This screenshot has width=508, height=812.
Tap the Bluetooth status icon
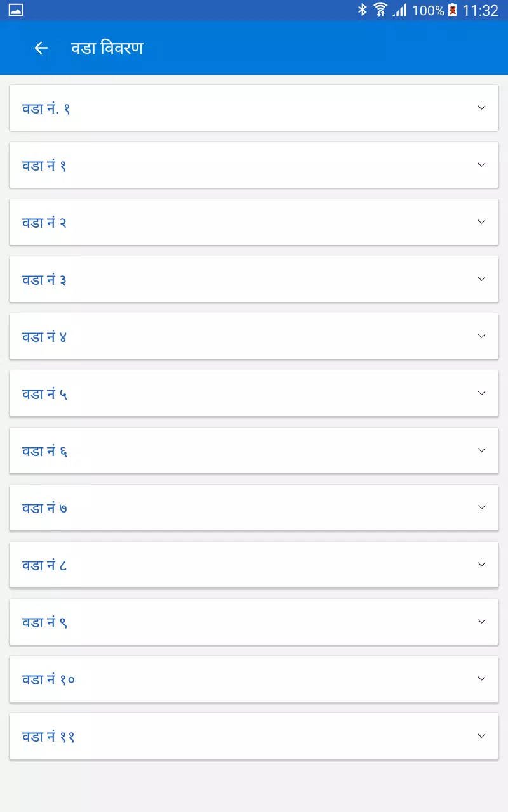pos(363,10)
